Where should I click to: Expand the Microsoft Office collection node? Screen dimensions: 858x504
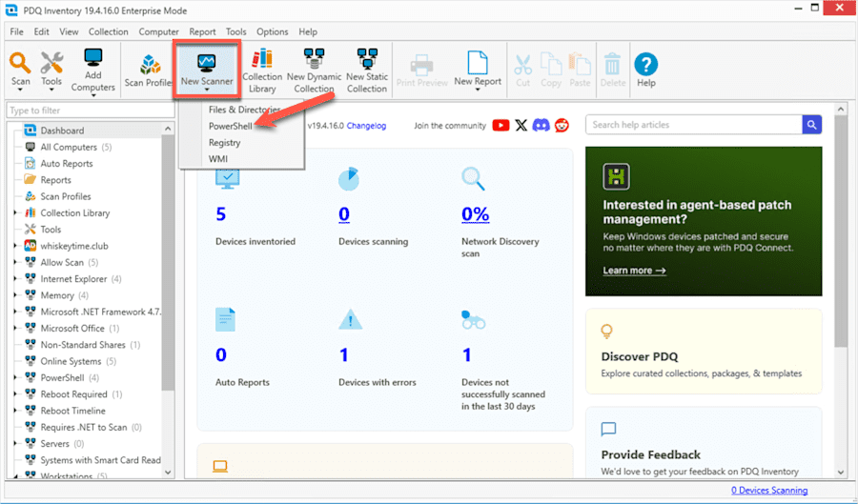pos(15,328)
